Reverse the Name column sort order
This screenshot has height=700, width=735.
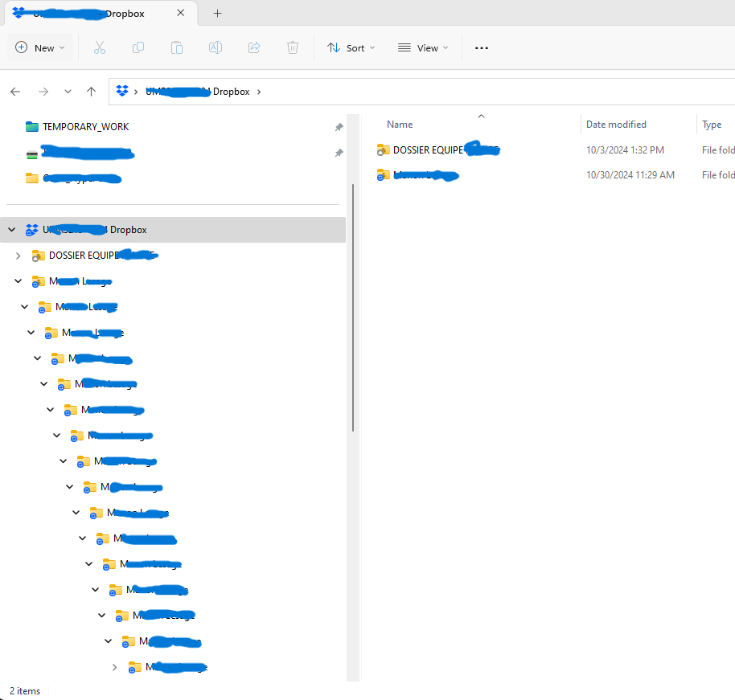(400, 124)
